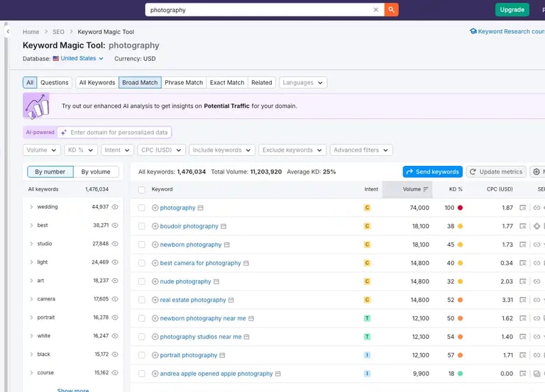Check the 'photography' keyword row
Image resolution: width=545 pixels, height=392 pixels.
[141, 208]
